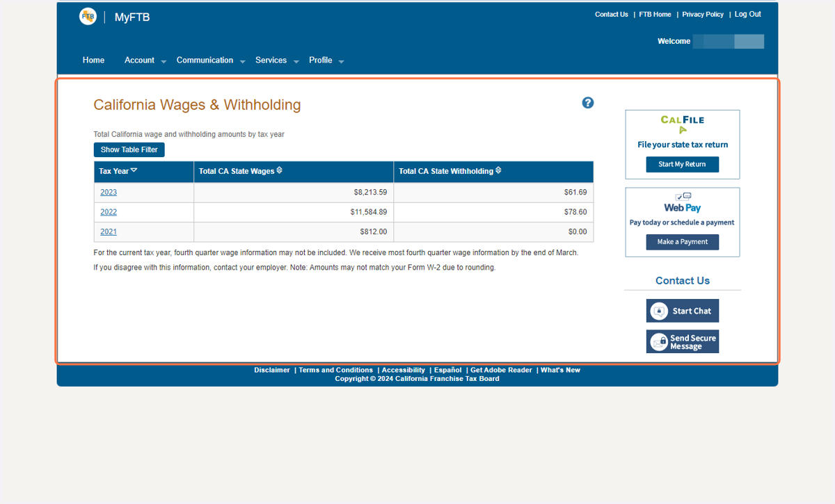Expand the Profile dropdown arrow
This screenshot has height=504, width=835.
(x=341, y=62)
